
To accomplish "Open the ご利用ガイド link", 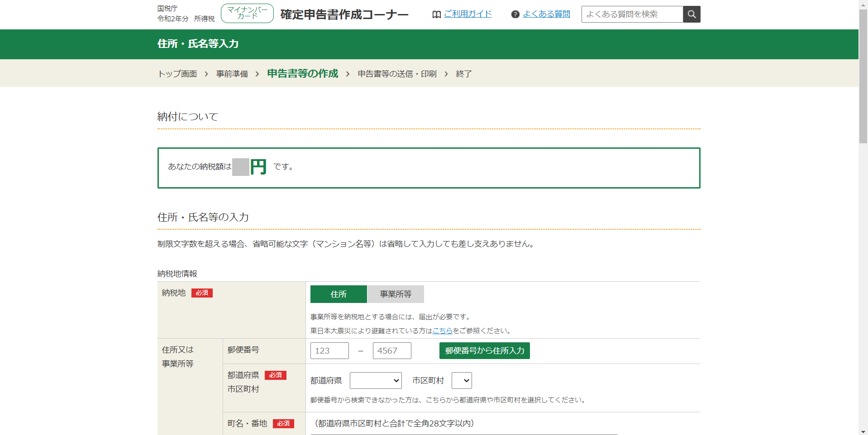I will 467,14.
